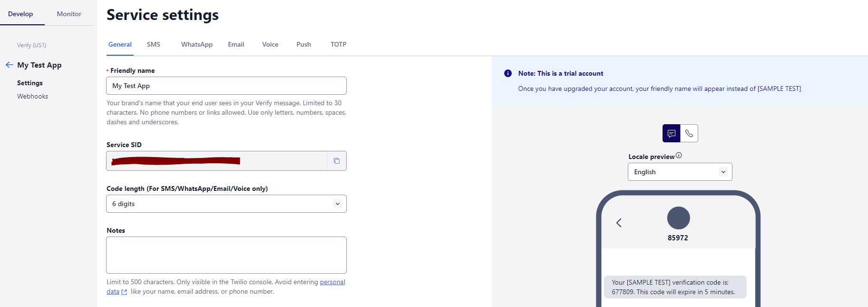Focus the Friendly name input field
Viewport: 868px width, 307px height.
[226, 86]
